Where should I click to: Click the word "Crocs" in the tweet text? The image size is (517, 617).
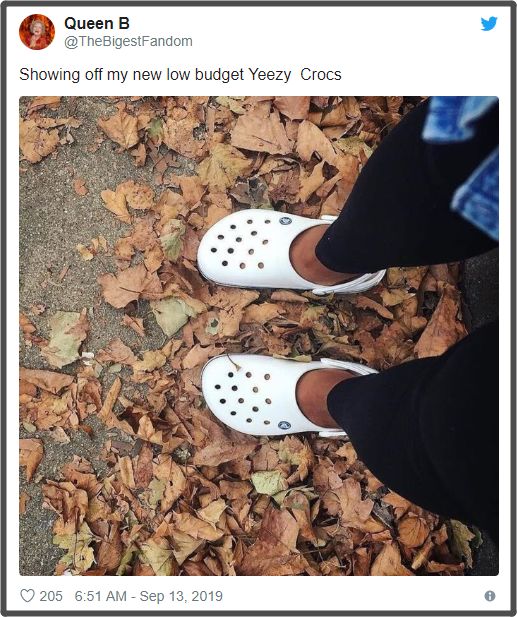point(321,74)
